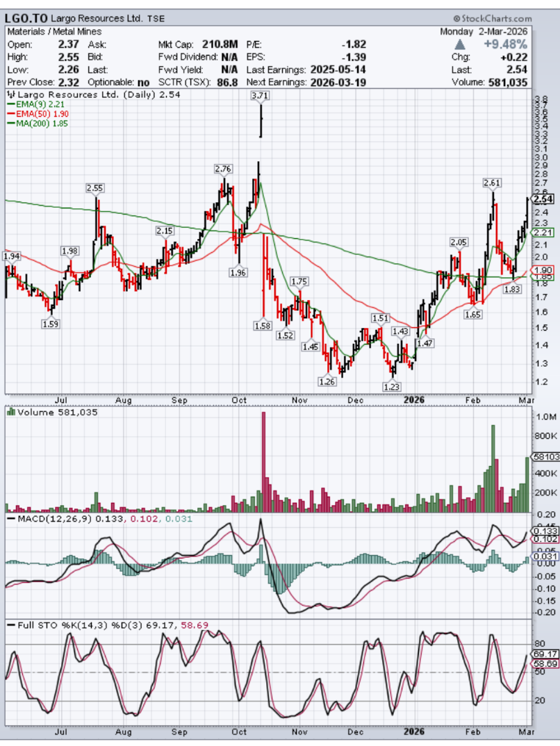
Task: Click the 1.26 low price label
Action: [327, 381]
